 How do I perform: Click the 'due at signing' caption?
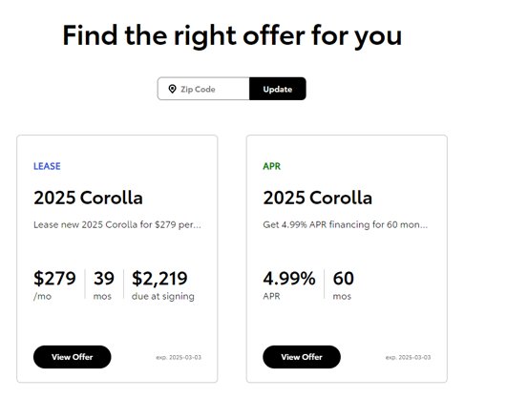(x=163, y=296)
